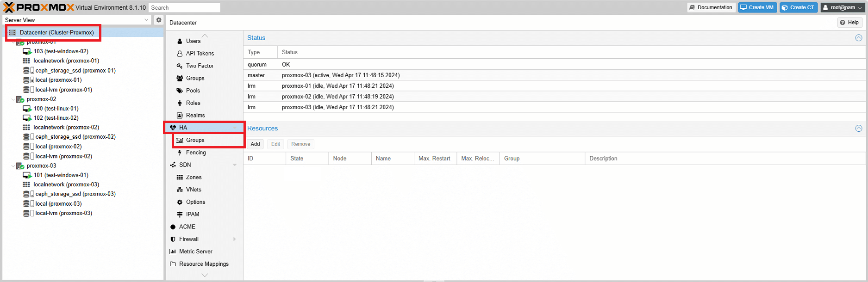
Task: Open the Help button
Action: [849, 23]
